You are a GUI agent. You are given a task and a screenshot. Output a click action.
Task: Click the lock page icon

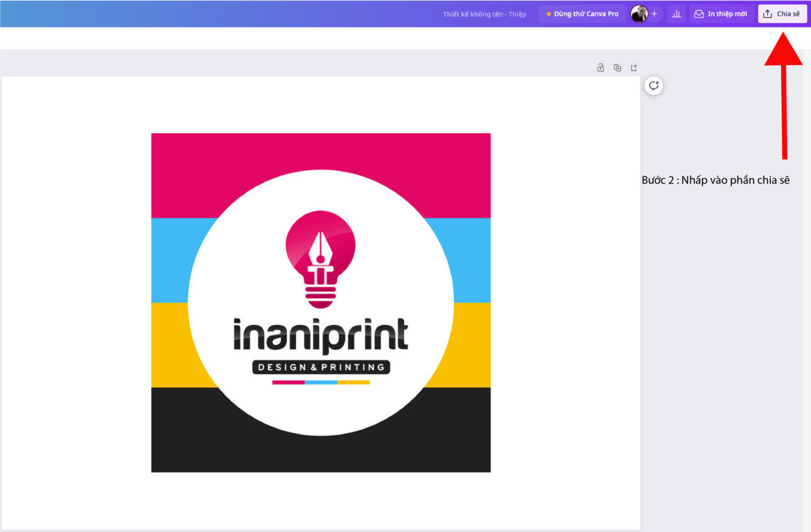(600, 68)
